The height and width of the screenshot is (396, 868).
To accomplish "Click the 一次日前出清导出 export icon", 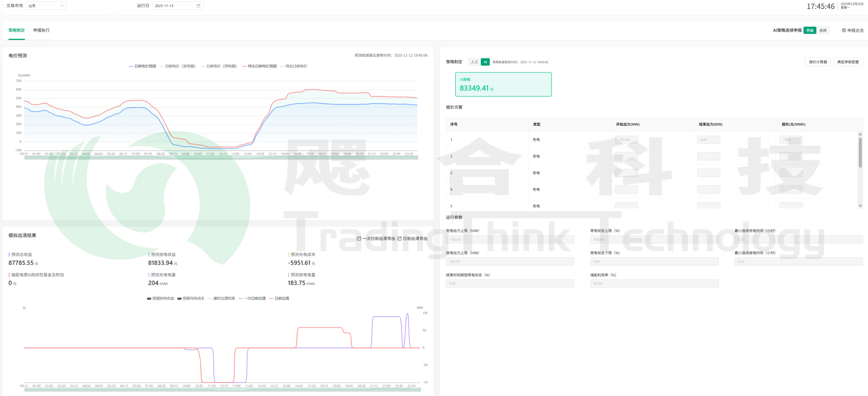I will pyautogui.click(x=359, y=239).
